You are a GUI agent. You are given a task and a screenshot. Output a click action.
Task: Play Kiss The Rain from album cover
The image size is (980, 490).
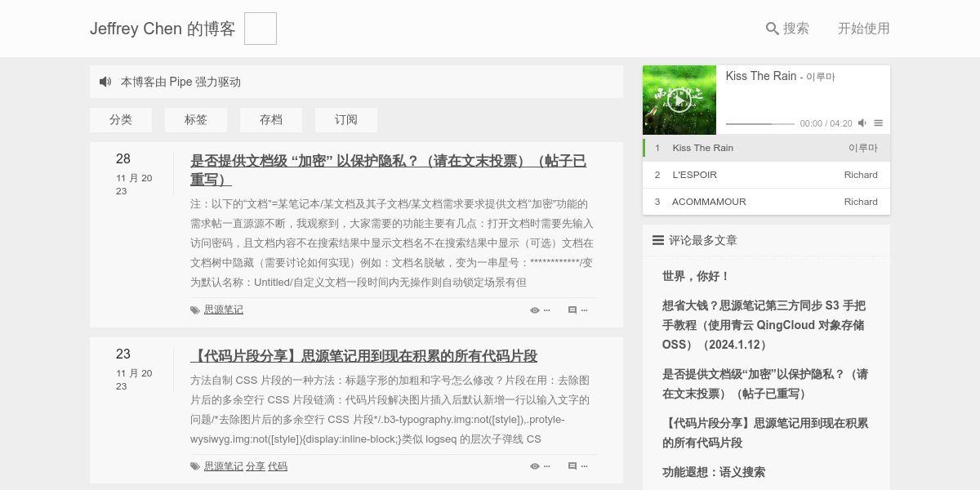point(679,100)
